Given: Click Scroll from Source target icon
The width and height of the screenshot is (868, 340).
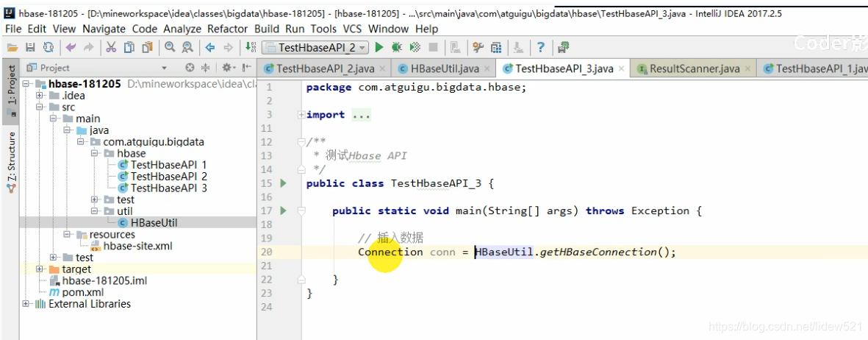Looking at the screenshot, I should pos(190,68).
